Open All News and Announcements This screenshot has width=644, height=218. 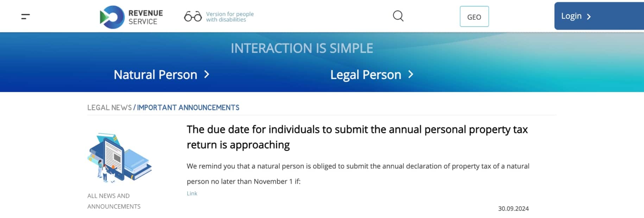[114, 201]
